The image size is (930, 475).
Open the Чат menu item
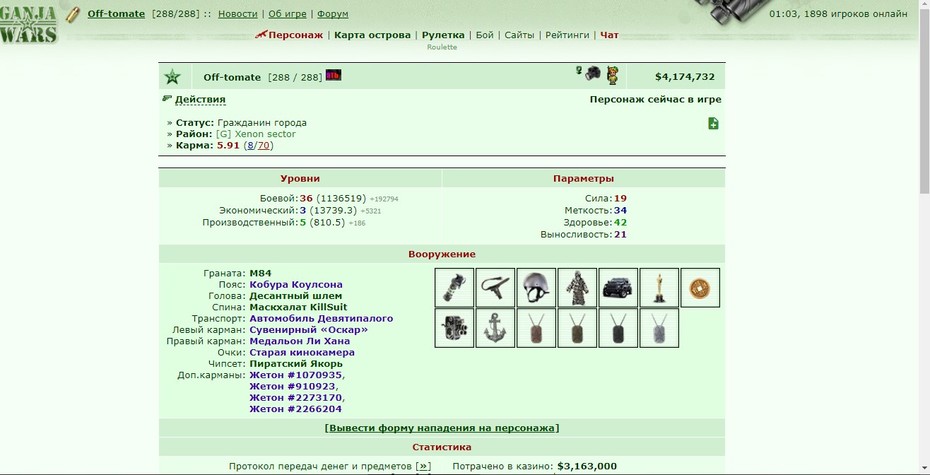pos(609,35)
